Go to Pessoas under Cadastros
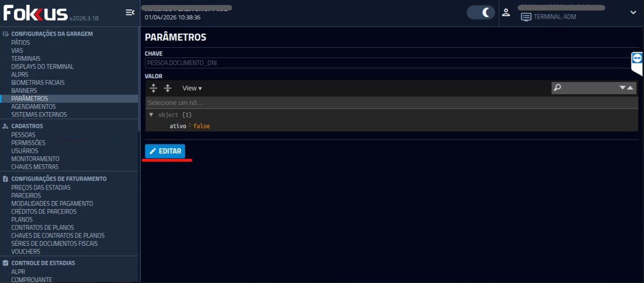The image size is (644, 283). [23, 135]
